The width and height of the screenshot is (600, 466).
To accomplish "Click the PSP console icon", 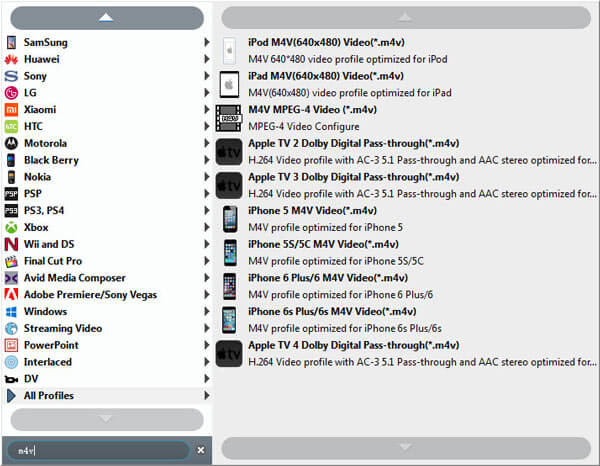I will click(x=11, y=194).
